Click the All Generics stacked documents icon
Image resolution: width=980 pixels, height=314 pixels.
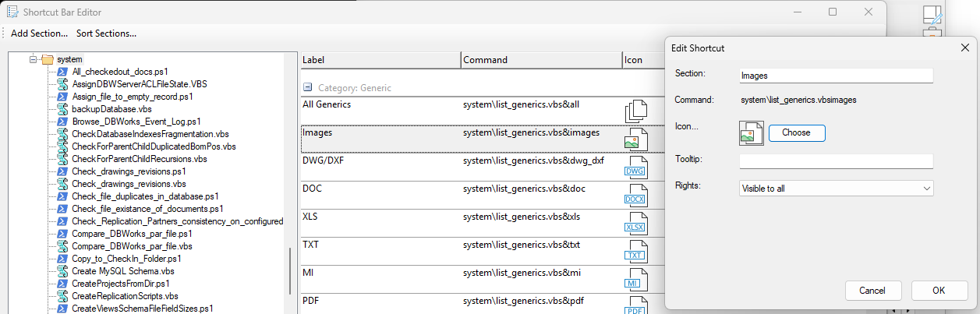coord(636,111)
